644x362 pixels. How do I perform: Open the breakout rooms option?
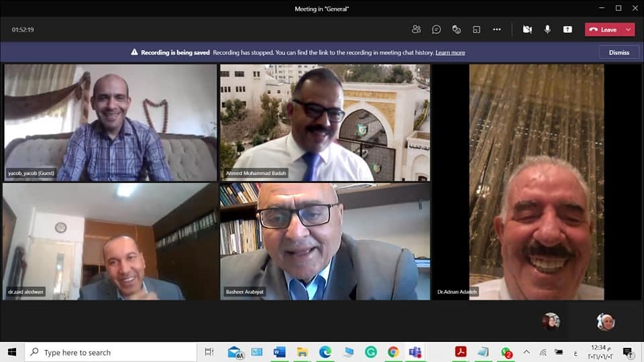tap(476, 29)
